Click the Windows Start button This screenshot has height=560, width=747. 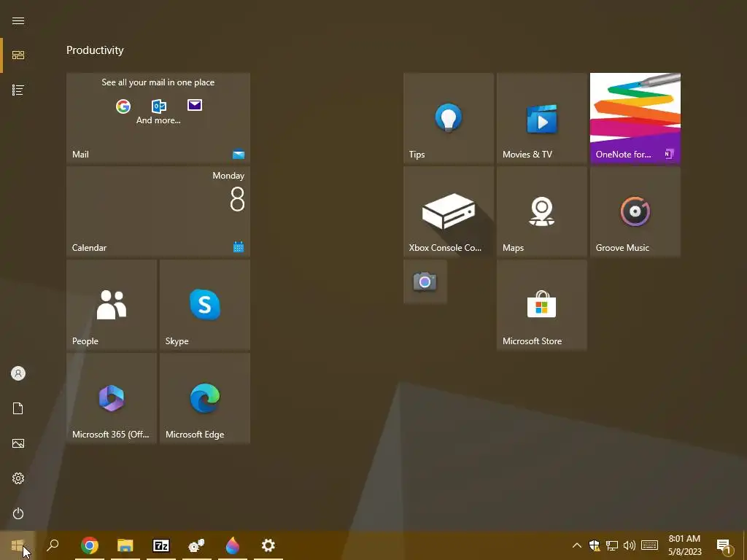click(18, 545)
